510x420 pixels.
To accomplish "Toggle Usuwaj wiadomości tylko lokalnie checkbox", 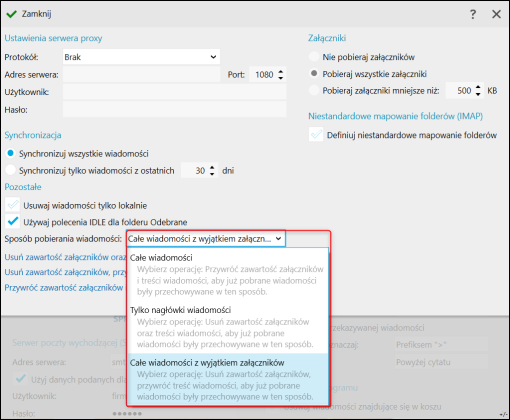I will coord(13,205).
